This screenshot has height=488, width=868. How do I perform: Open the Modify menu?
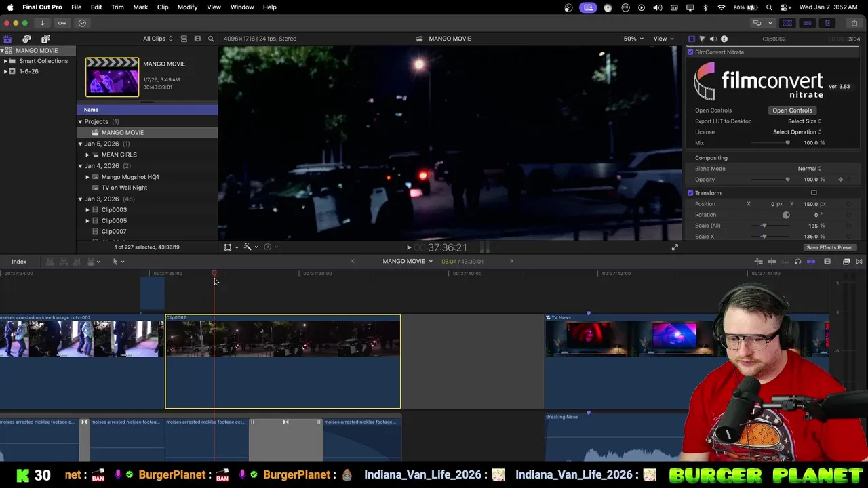(187, 7)
